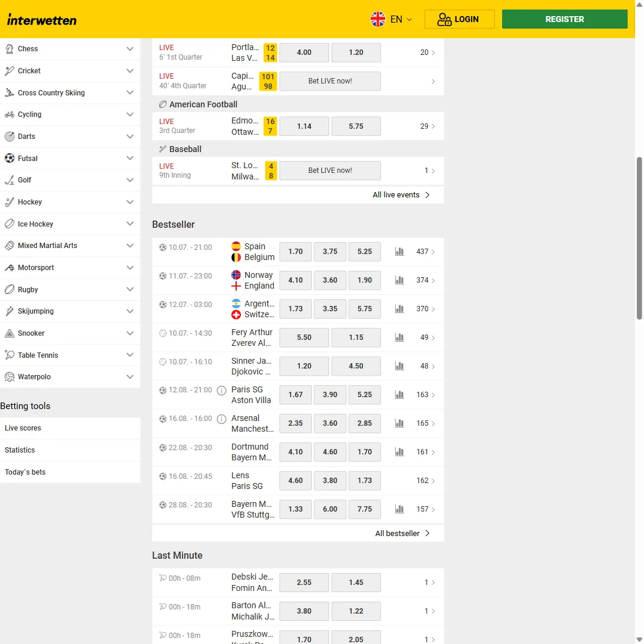This screenshot has width=644, height=644.
Task: Click the Table Tennis paddle icon
Action: pos(10,355)
